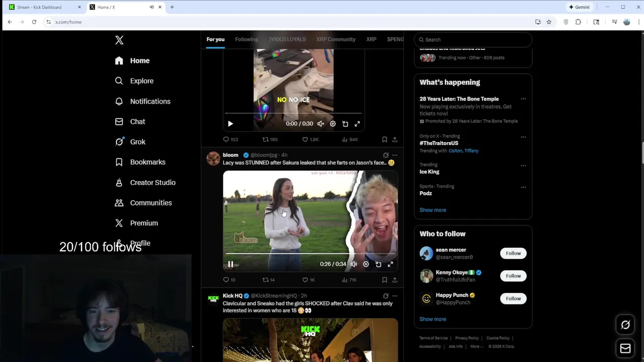
Task: Click the X logo in sidebar
Action: 119,40
